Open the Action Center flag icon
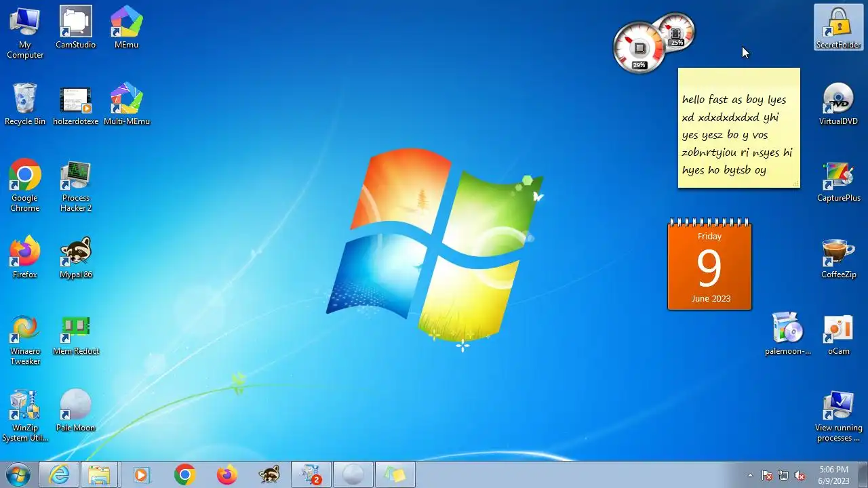 pyautogui.click(x=767, y=475)
